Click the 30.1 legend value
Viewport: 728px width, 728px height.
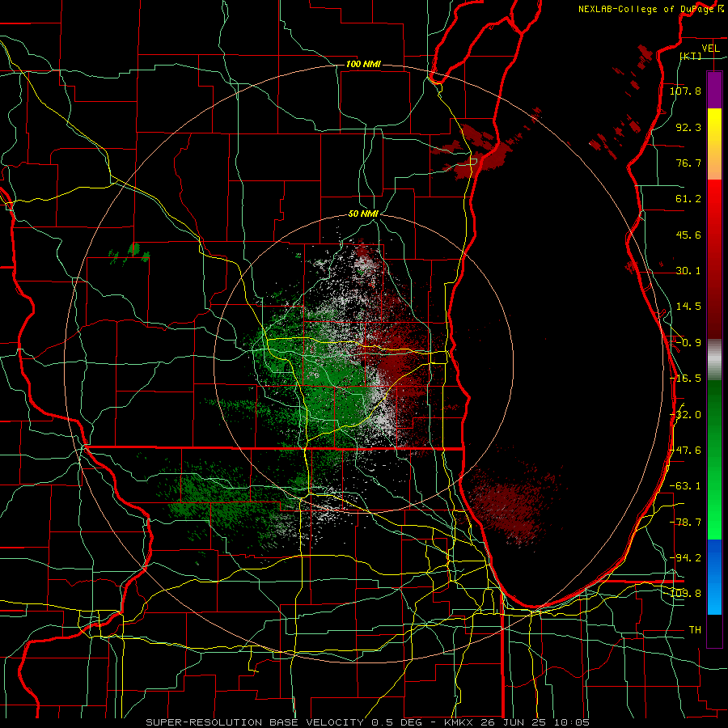click(688, 271)
